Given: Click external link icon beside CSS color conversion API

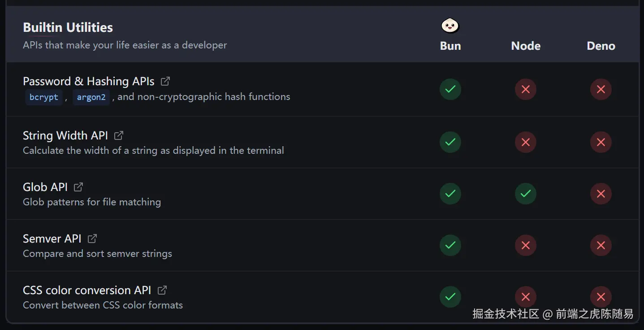Looking at the screenshot, I should tap(162, 290).
